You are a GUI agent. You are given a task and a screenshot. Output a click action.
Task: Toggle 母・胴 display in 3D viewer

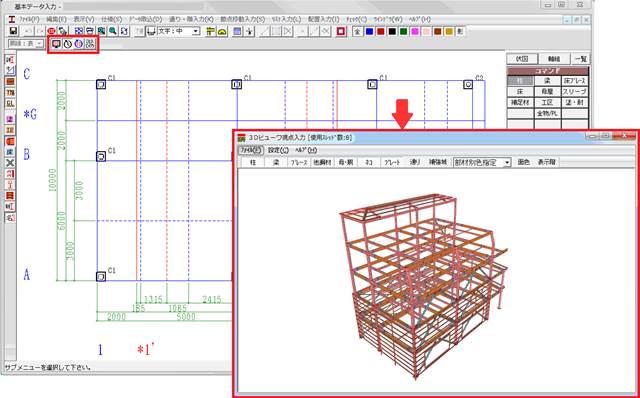(x=345, y=162)
